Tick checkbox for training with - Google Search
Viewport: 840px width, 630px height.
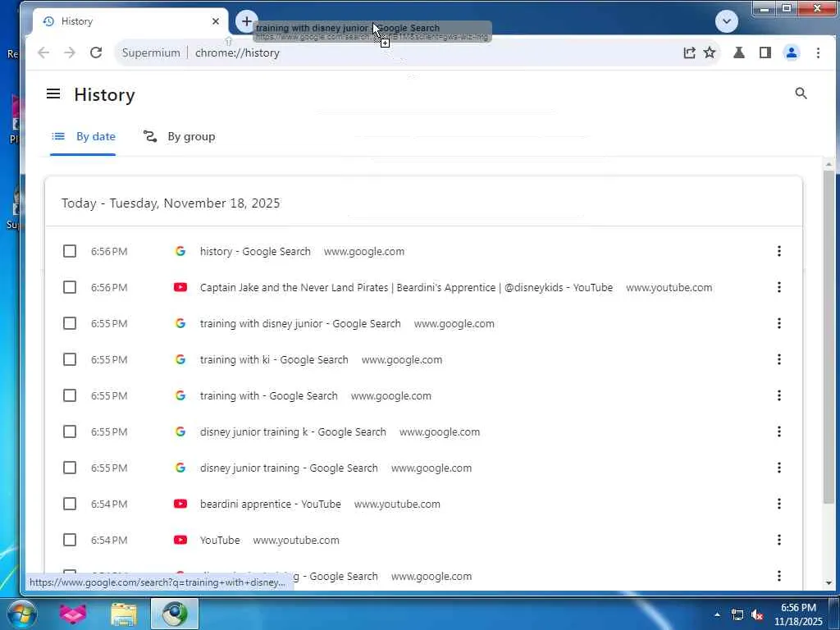(70, 395)
